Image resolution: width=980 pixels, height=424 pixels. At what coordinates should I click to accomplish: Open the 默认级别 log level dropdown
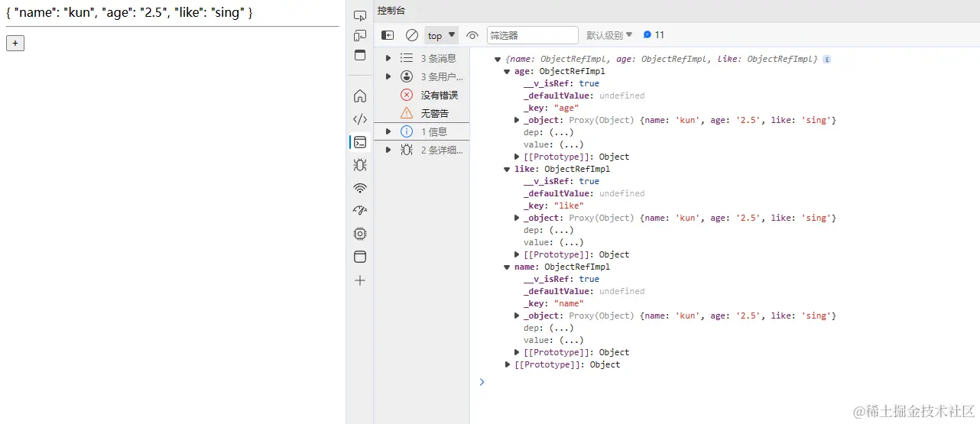(x=609, y=35)
